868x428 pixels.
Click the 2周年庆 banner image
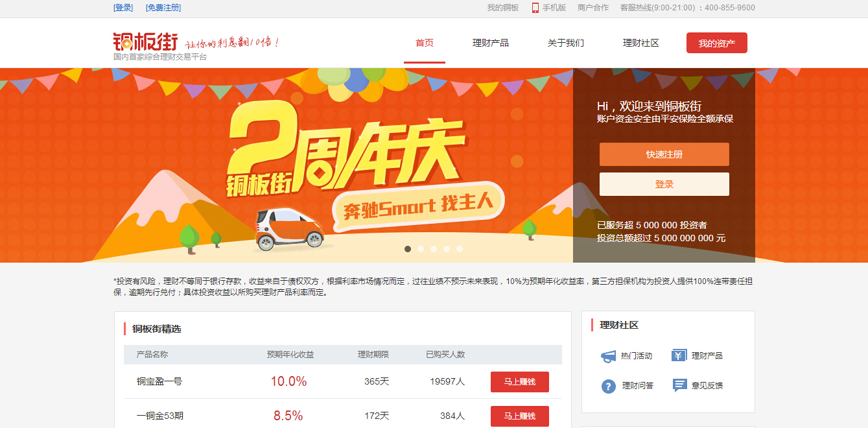point(287,165)
